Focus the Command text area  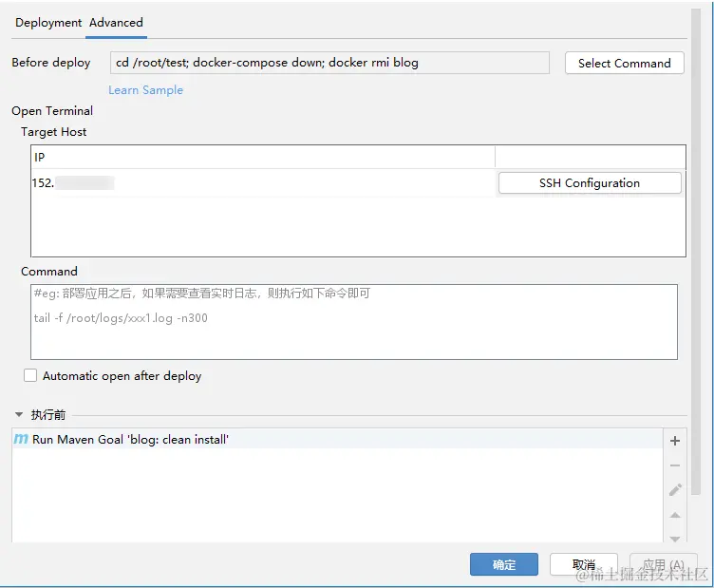[354, 322]
